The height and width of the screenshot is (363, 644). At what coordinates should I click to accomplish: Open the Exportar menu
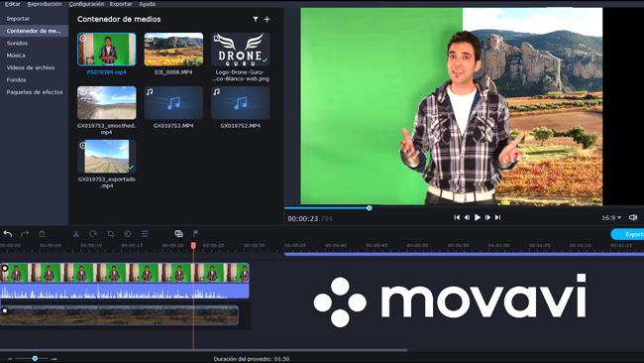(121, 4)
